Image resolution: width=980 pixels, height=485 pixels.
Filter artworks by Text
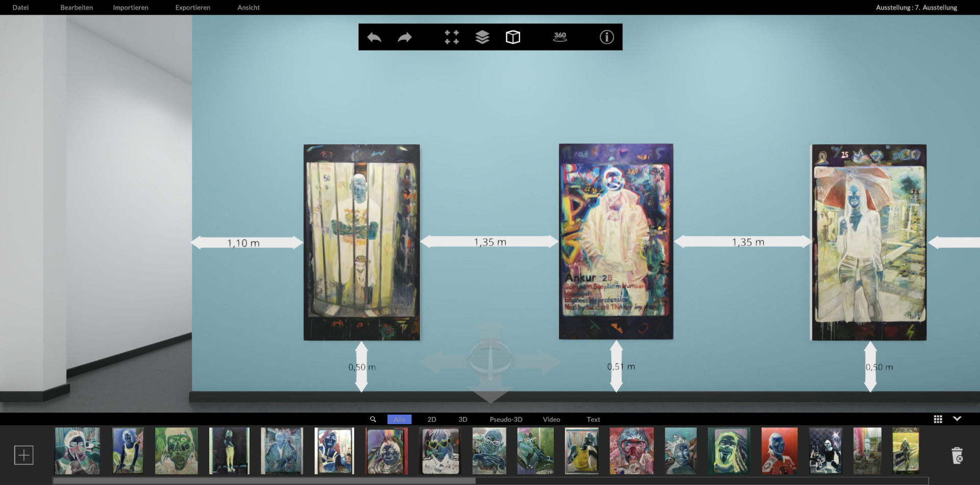coord(593,419)
